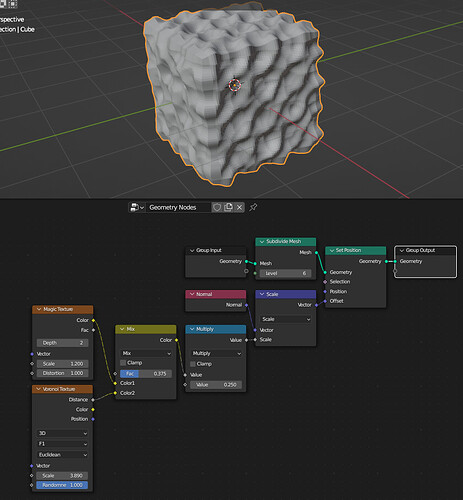This screenshot has height=500, width=463.
Task: Click Set Position Position input socket
Action: (x=325, y=292)
